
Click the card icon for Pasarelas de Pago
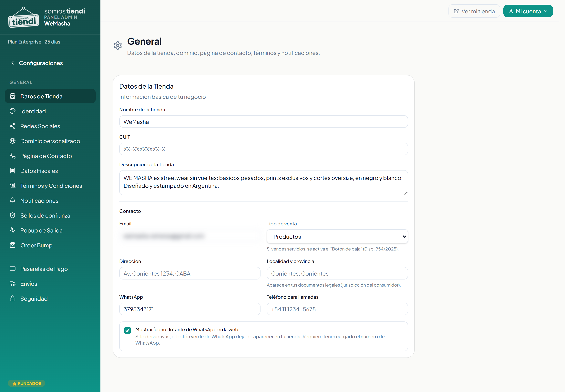(13, 269)
